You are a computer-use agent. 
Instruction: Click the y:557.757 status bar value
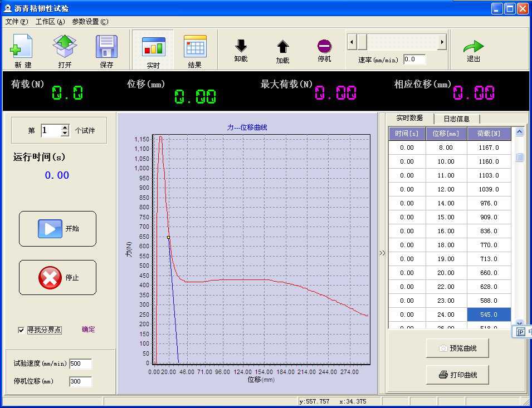point(314,401)
